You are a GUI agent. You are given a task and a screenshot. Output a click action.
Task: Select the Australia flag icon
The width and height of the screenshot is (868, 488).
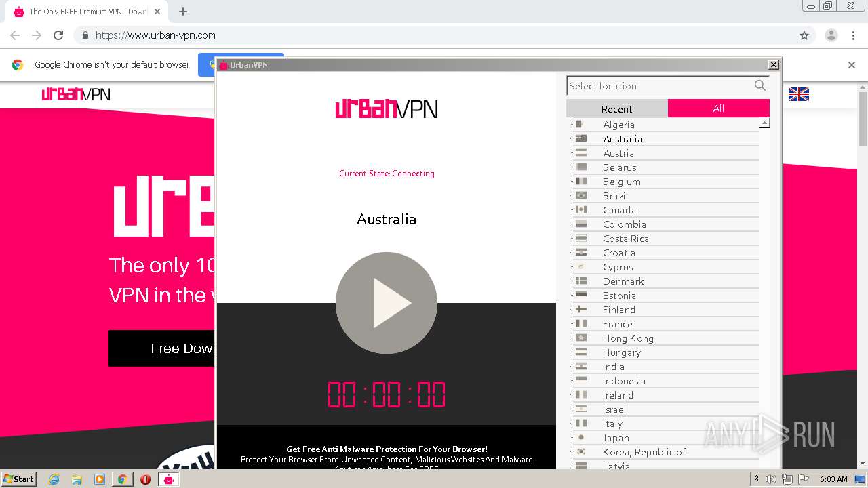(x=580, y=138)
